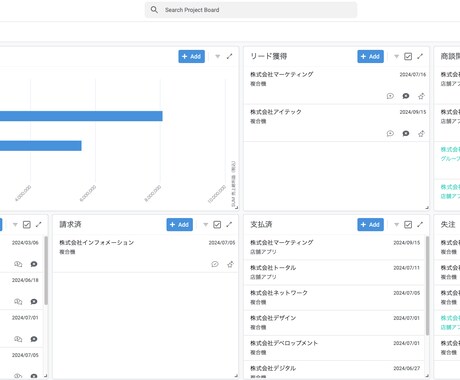Click the 失注 panel title
The image size is (460, 380).
448,224
